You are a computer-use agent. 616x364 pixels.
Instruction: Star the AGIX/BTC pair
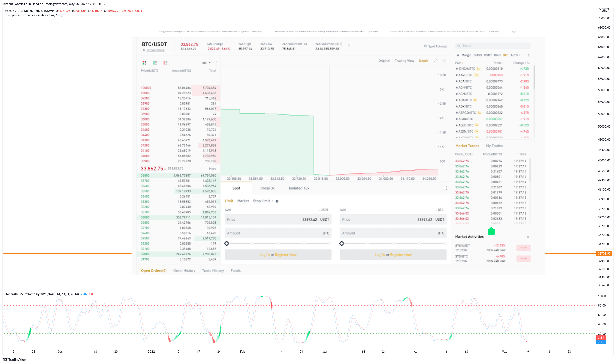tap(457, 119)
